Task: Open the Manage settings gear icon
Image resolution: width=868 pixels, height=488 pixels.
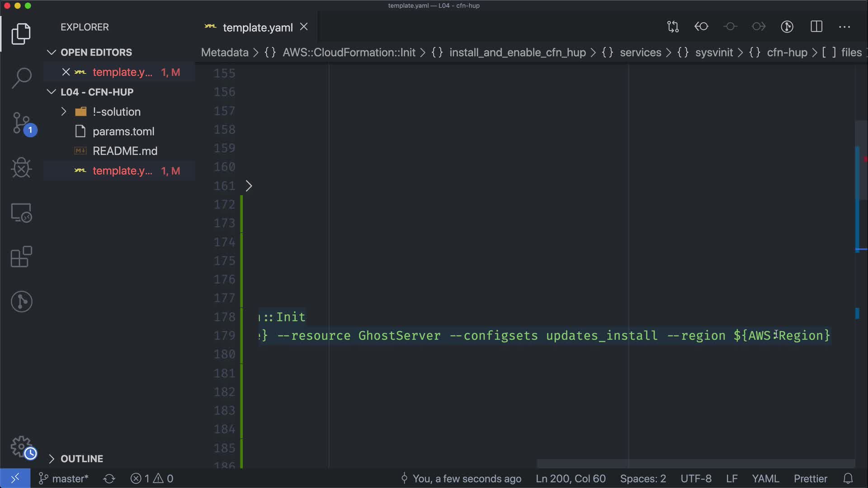Action: click(x=21, y=446)
